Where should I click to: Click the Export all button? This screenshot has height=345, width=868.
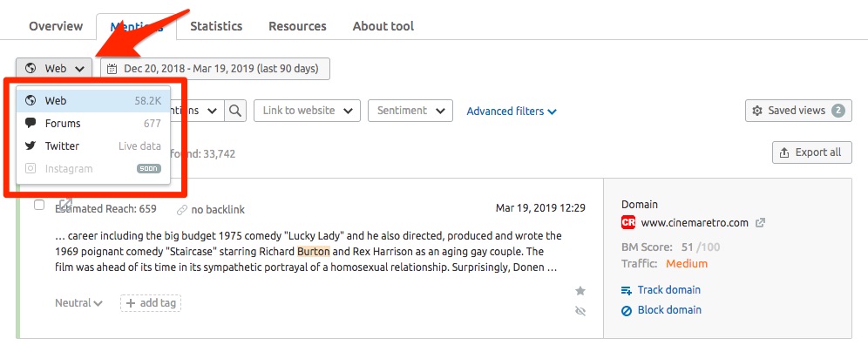(x=811, y=152)
